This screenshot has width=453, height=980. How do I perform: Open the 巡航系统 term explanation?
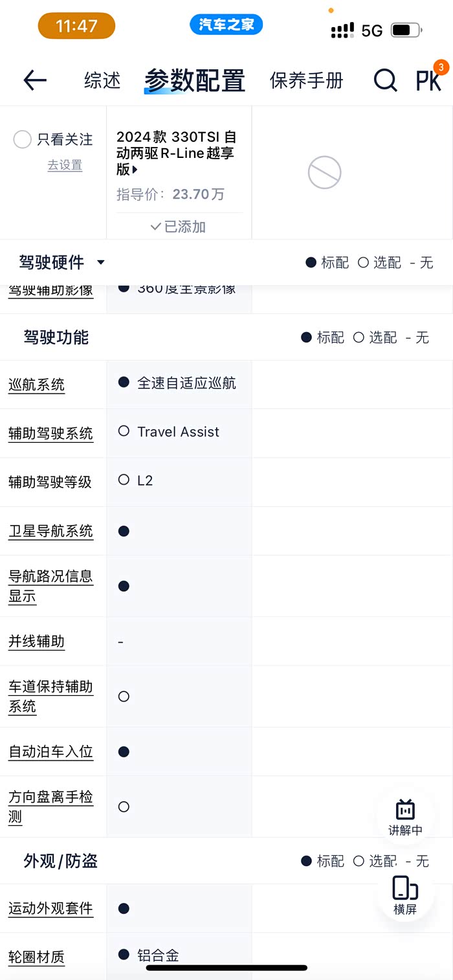(x=36, y=384)
